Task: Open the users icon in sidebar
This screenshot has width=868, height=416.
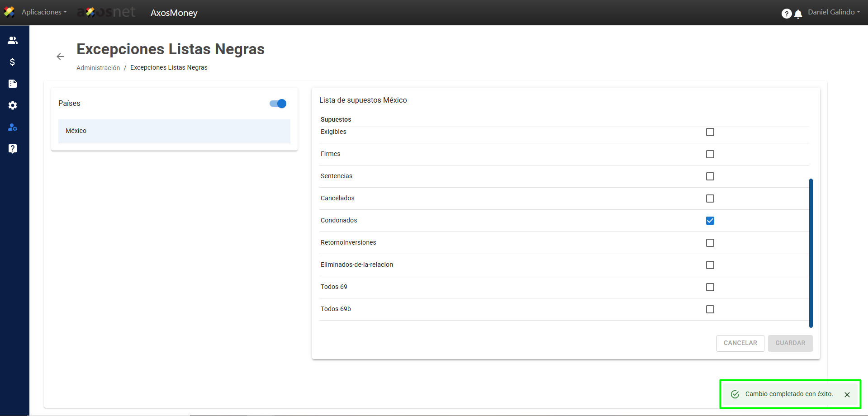Action: [x=13, y=40]
